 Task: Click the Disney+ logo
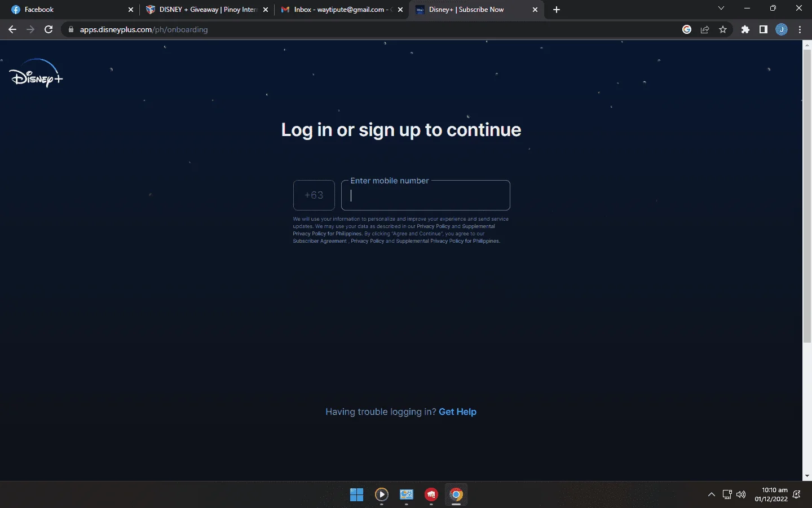point(36,73)
